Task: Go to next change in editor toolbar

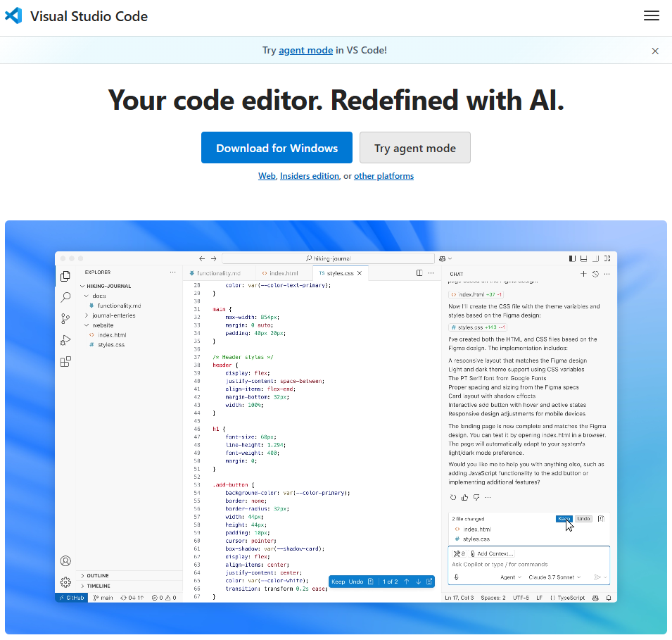Action: click(418, 582)
